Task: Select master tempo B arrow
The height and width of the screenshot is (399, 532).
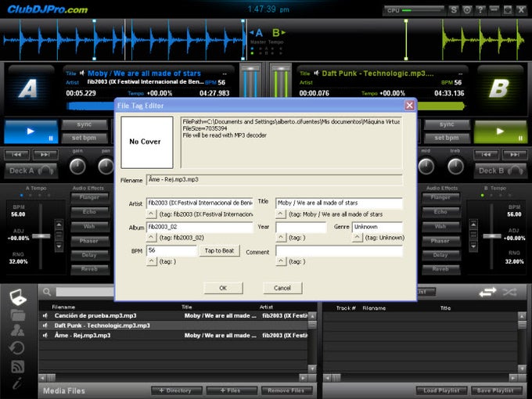Action: (x=279, y=33)
